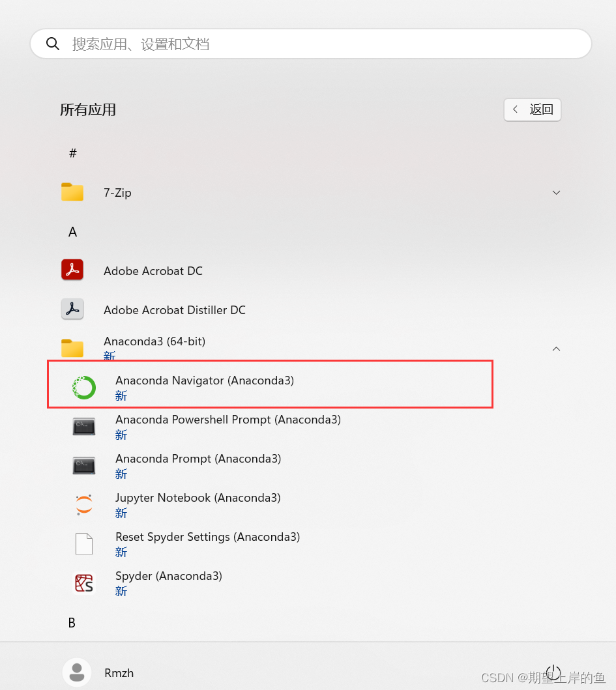Click the search apps input field
The width and height of the screenshot is (616, 690).
[x=311, y=44]
